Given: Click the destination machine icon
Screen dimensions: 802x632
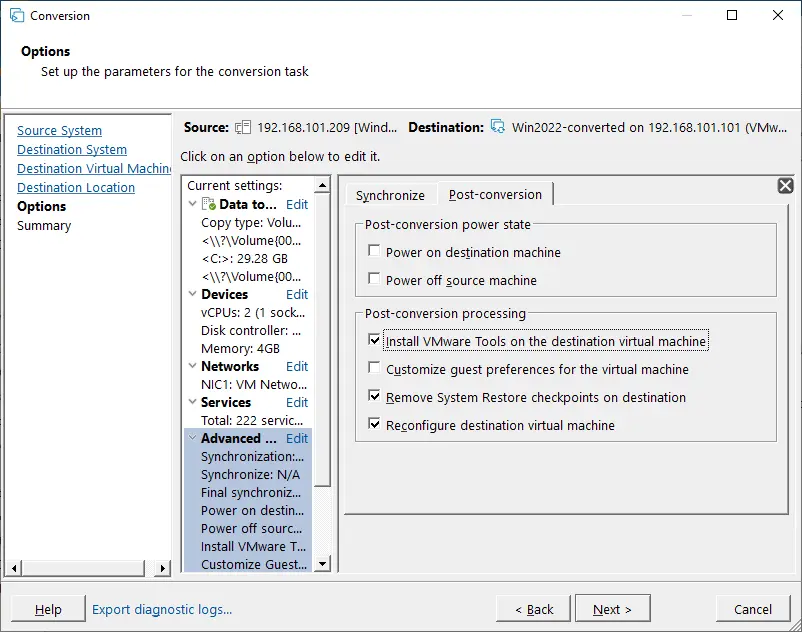Looking at the screenshot, I should 498,126.
